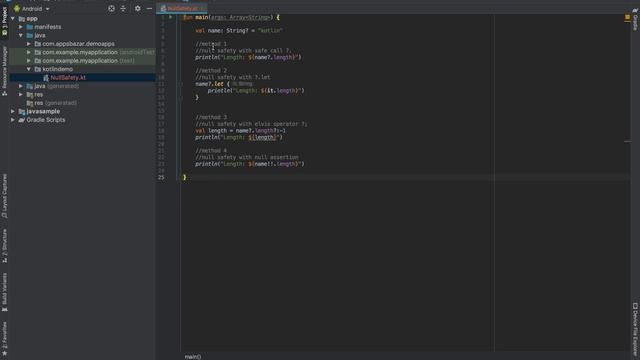Expand the com.appsbazar.demoapps package arrow
The height and width of the screenshot is (360, 640).
coord(29,44)
